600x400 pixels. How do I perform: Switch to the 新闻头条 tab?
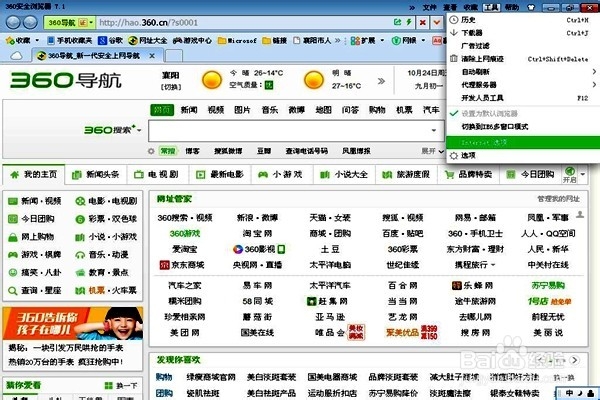point(96,175)
